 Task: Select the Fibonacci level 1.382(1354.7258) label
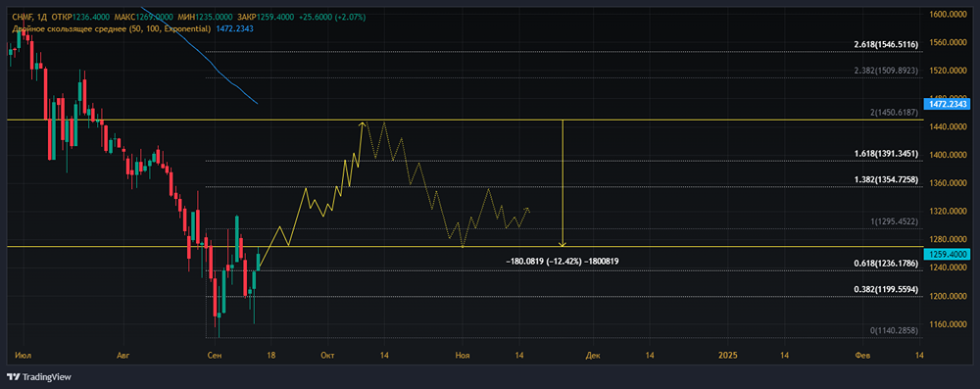[886, 179]
